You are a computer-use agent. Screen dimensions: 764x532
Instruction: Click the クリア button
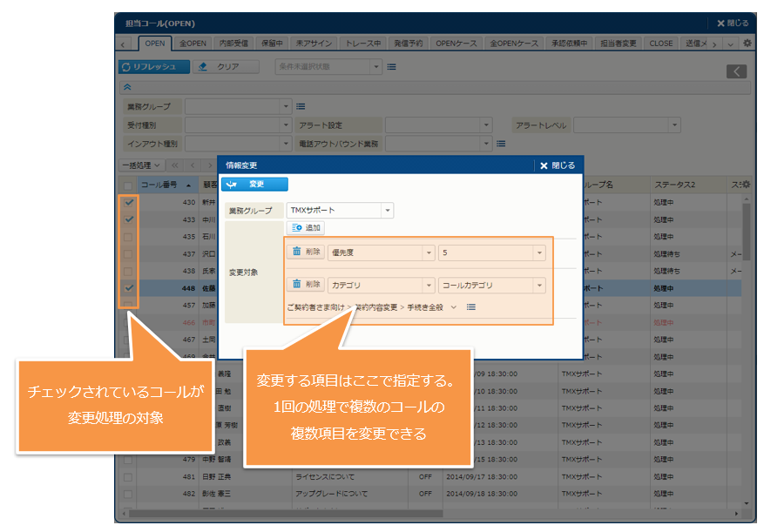[226, 66]
